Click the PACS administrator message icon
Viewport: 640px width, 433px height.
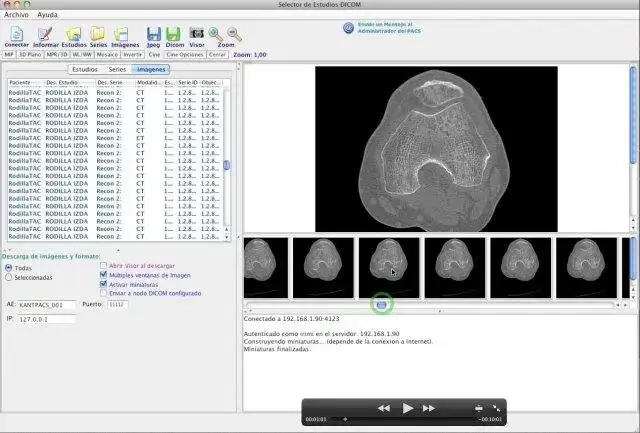(x=348, y=28)
